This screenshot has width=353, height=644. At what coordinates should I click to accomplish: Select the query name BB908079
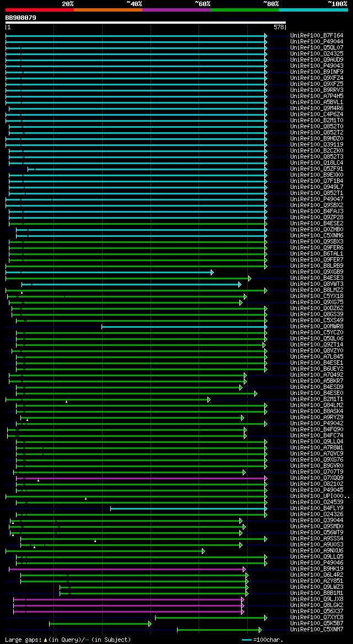[20, 18]
